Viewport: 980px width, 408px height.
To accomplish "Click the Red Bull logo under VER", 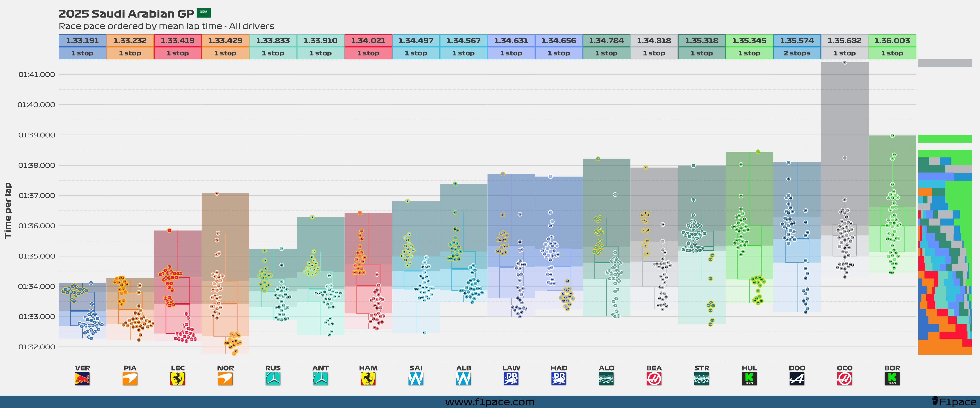I will click(x=83, y=379).
